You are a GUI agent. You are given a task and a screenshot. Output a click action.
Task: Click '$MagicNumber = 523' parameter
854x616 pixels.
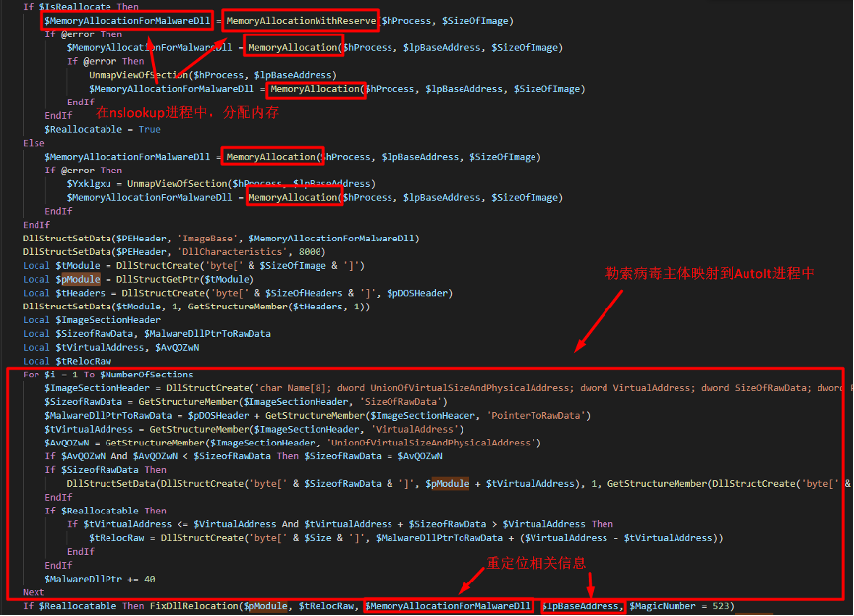pyautogui.click(x=678, y=606)
